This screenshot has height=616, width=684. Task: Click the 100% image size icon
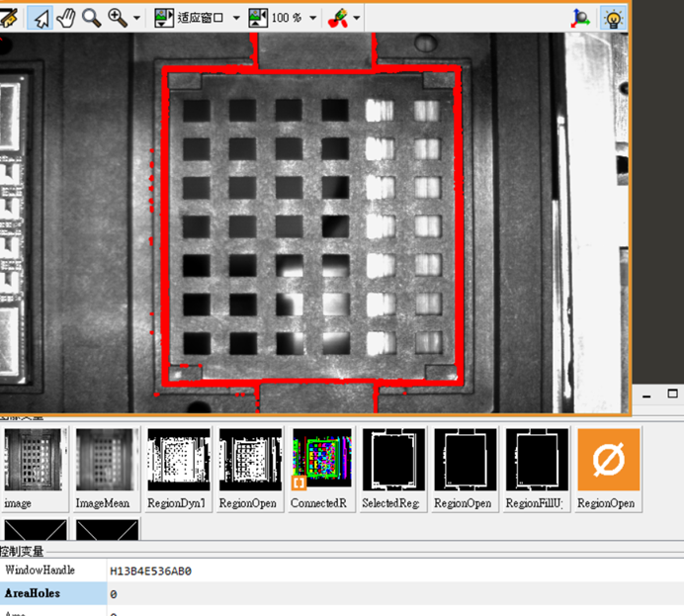coord(258,18)
